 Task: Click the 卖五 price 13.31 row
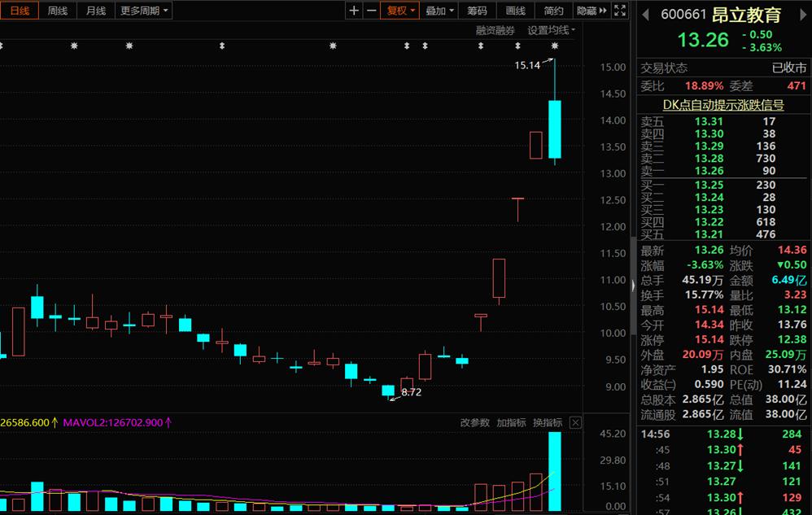pyautogui.click(x=723, y=121)
